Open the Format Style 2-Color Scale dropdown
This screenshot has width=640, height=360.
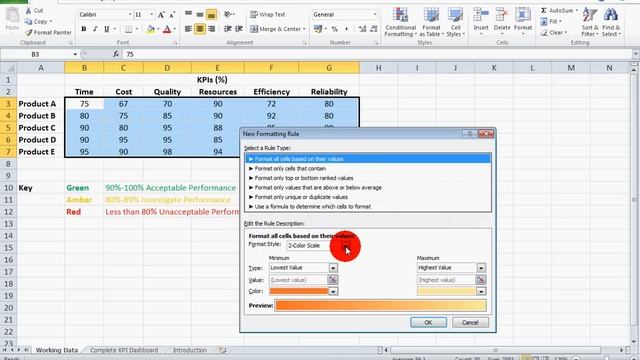click(x=346, y=246)
